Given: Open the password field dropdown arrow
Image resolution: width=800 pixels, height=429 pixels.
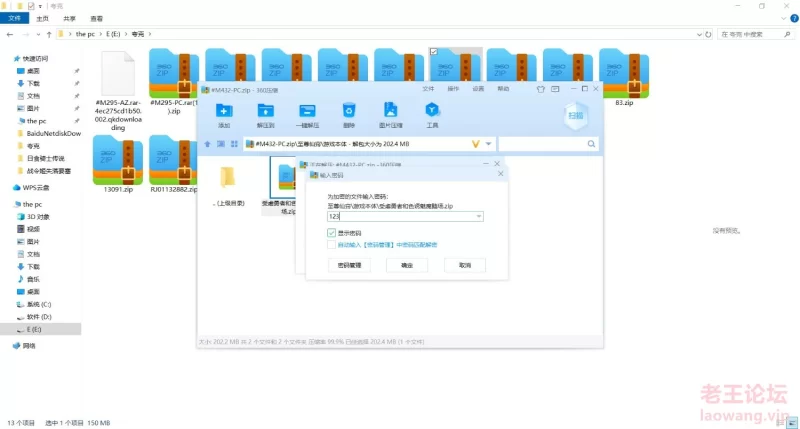Looking at the screenshot, I should 479,216.
